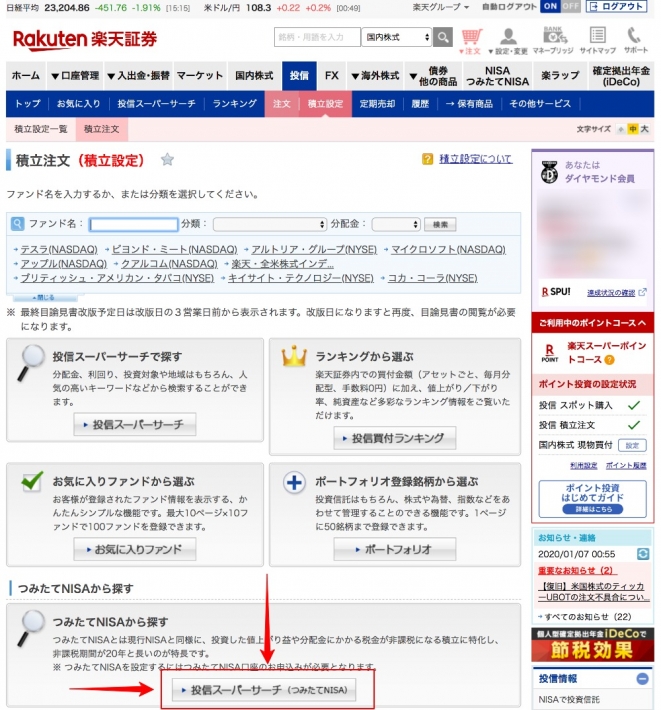Viewport: 661px width, 710px height.
Task: Open the 積立設定について link
Action: 475,159
